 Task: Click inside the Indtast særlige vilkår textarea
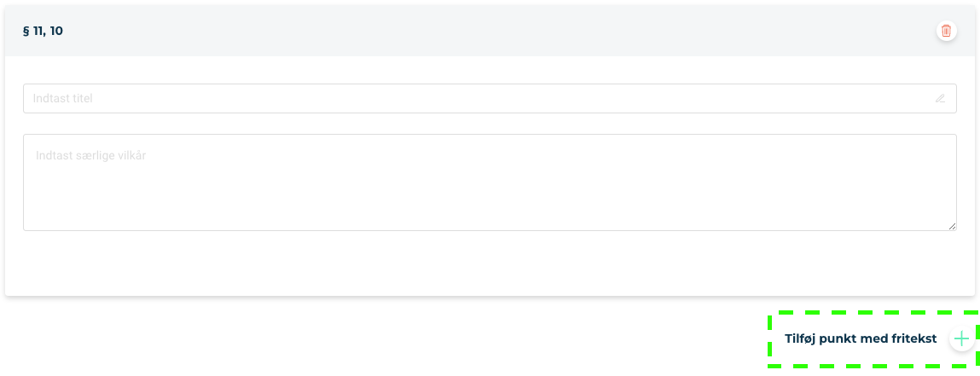[490, 182]
